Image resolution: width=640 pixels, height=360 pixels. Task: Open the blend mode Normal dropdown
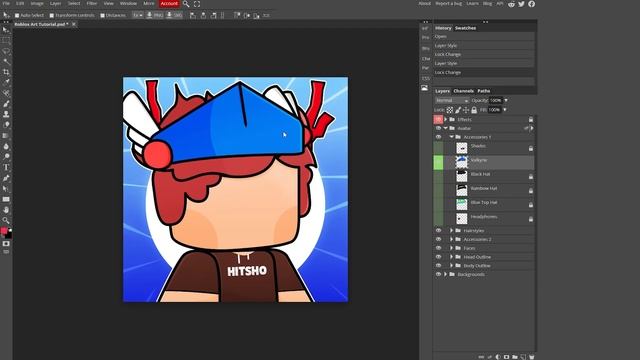point(452,100)
